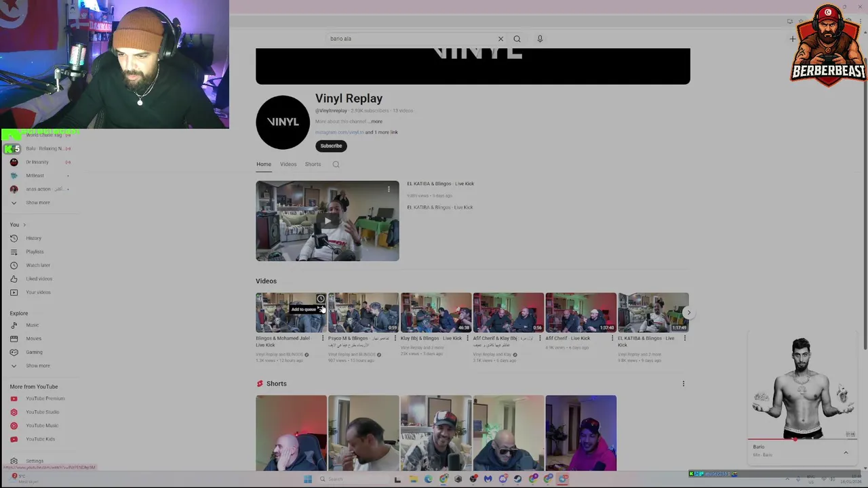868x488 pixels.
Task: Switch to the Shorts channel tab
Action: coord(313,164)
